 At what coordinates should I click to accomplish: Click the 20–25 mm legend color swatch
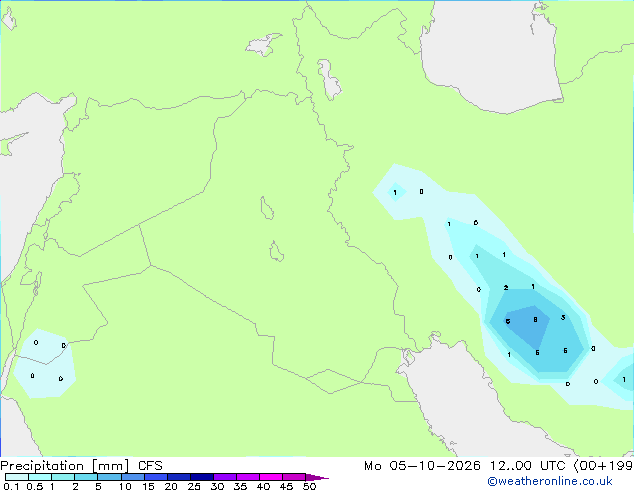tap(179, 477)
